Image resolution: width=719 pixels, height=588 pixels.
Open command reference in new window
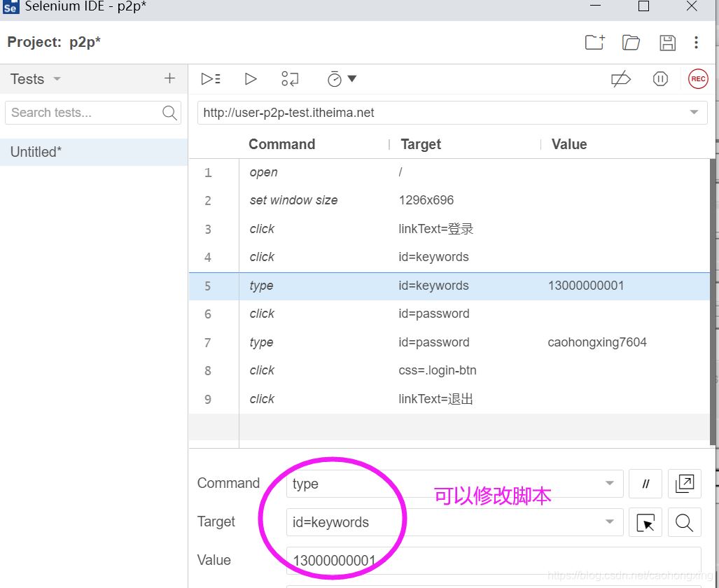click(684, 484)
